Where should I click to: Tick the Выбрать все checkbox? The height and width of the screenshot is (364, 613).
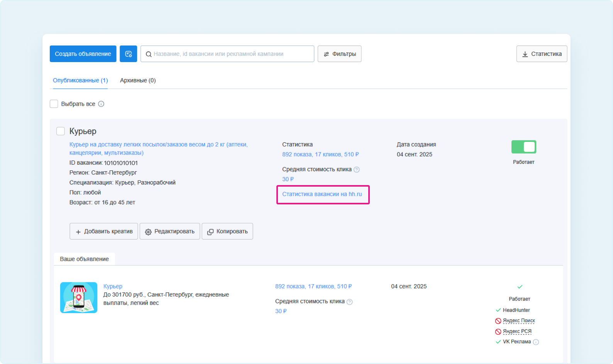[x=54, y=104]
